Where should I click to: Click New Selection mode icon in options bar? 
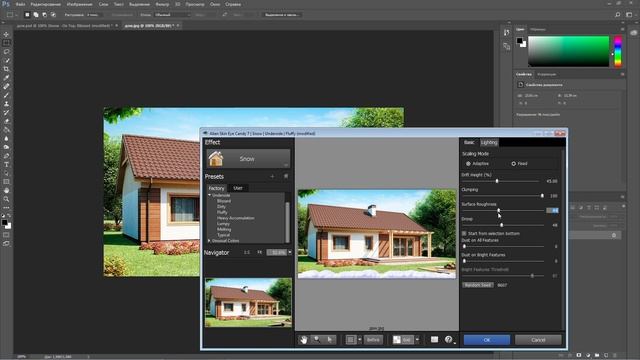[x=27, y=15]
